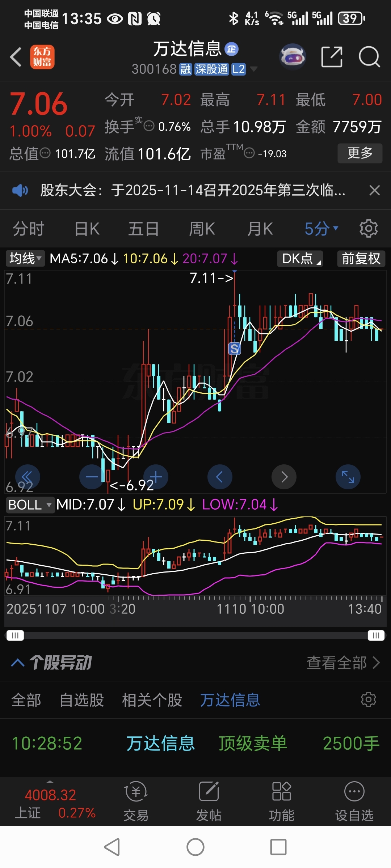Tap the blue speaker announcement icon
The image size is (391, 868).
20,190
